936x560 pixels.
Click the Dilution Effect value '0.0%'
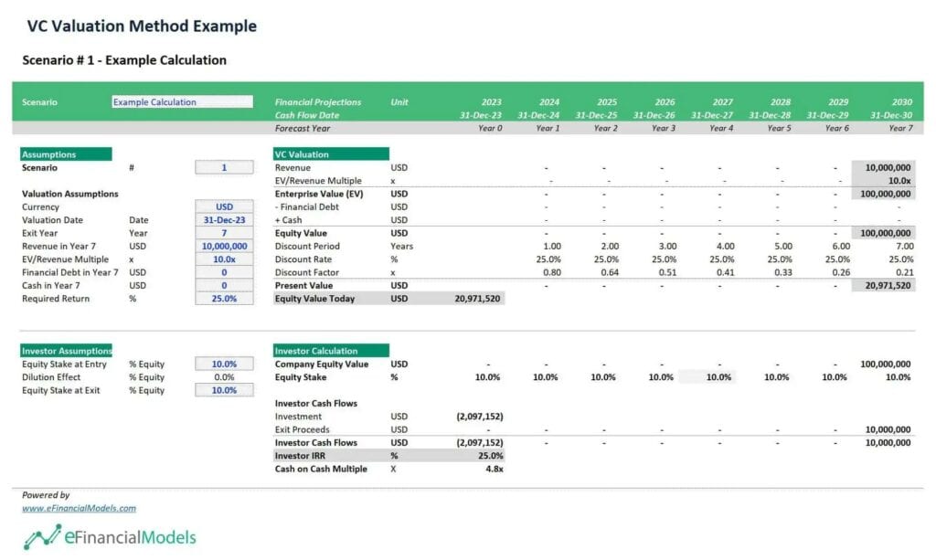point(224,377)
